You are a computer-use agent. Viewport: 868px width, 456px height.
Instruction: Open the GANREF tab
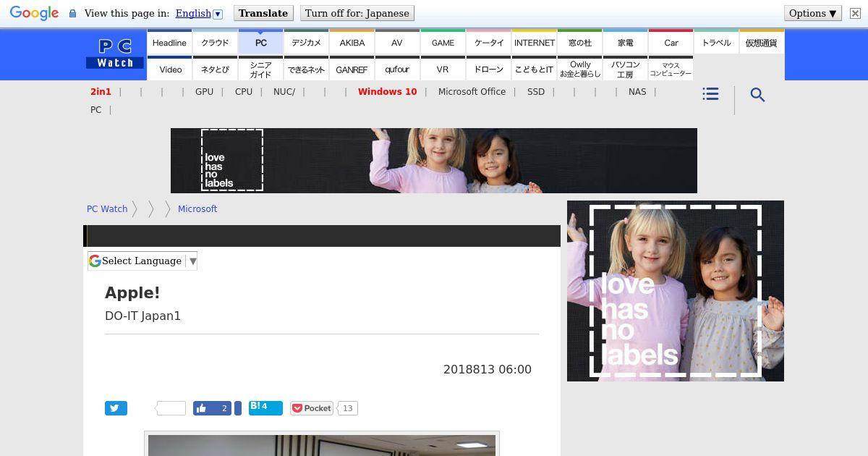[352, 69]
